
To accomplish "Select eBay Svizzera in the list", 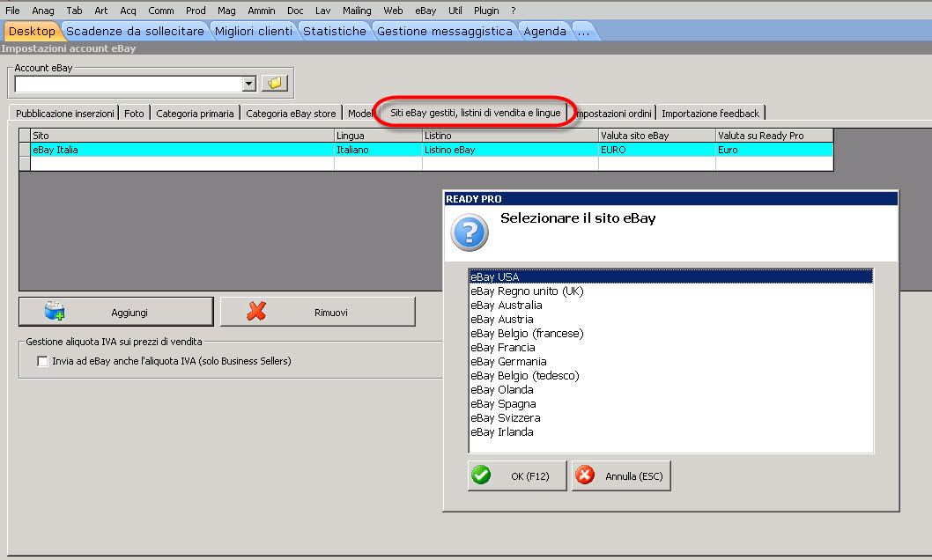I will (x=670, y=418).
